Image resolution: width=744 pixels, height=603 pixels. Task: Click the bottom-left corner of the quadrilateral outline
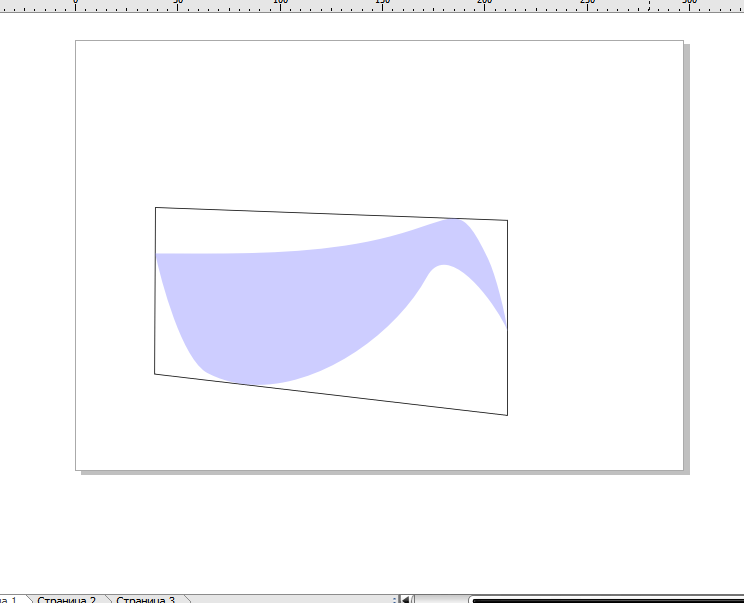click(155, 374)
